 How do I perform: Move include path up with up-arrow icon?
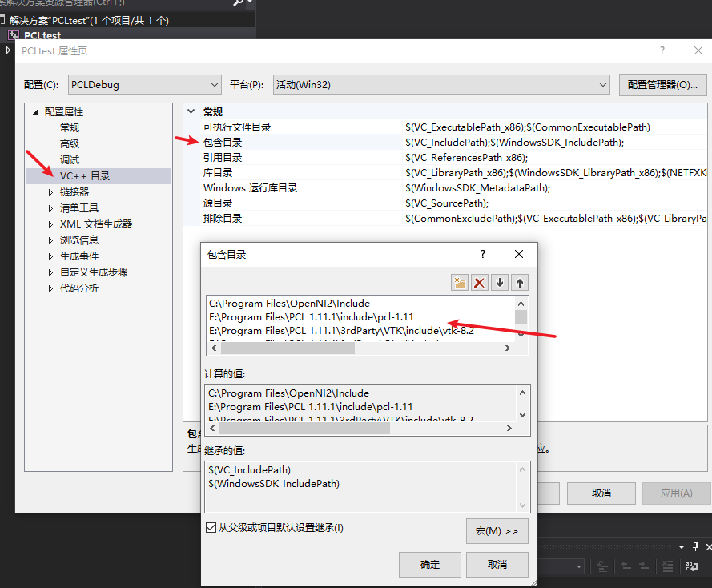(x=519, y=282)
